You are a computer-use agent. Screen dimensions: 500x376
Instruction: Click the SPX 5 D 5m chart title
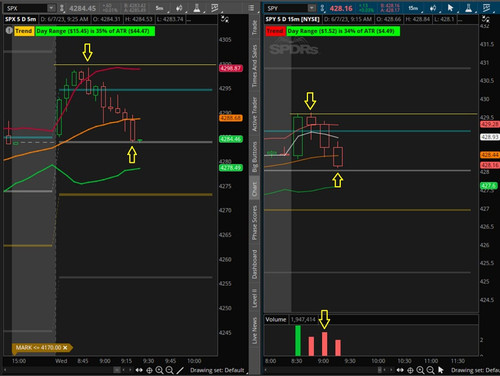tap(21, 19)
